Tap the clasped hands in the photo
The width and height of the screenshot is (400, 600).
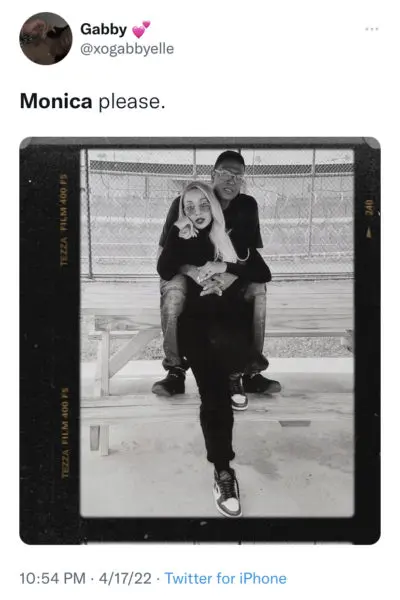(x=212, y=279)
